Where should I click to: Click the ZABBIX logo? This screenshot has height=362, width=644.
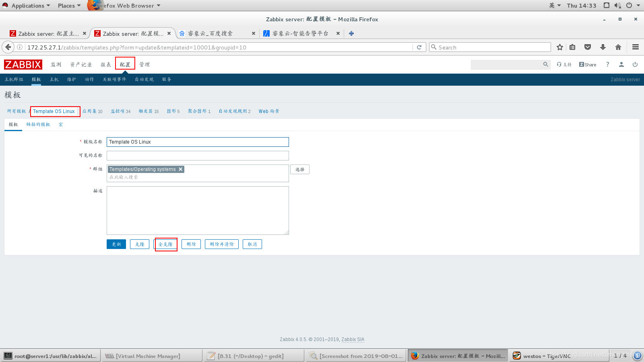tap(23, 64)
